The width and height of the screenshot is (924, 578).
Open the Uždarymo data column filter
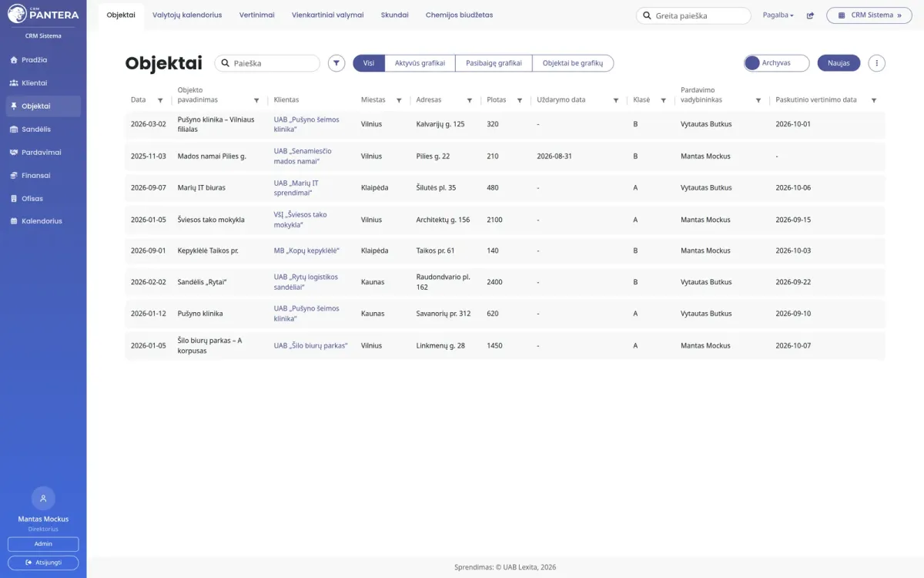(x=616, y=100)
